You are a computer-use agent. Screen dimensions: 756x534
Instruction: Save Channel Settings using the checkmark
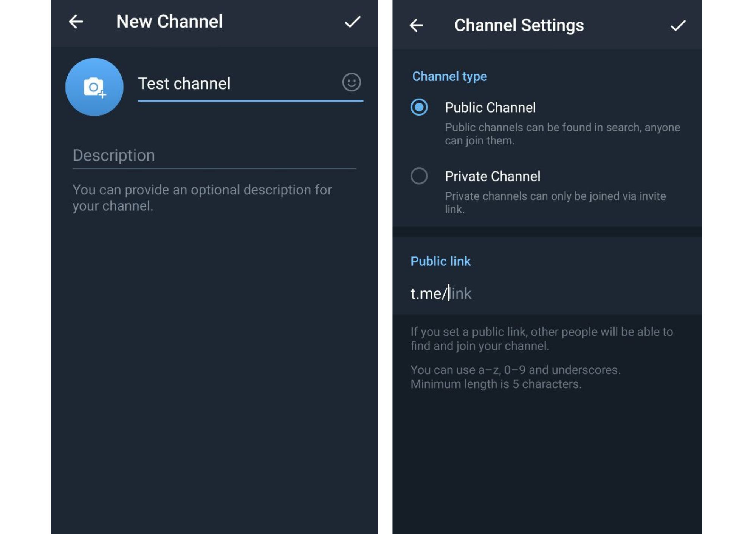[678, 25]
